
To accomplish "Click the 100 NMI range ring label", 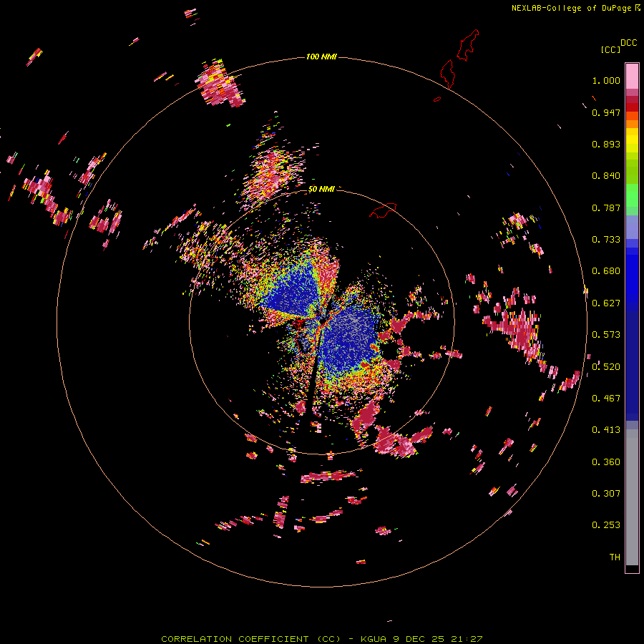I will (321, 57).
